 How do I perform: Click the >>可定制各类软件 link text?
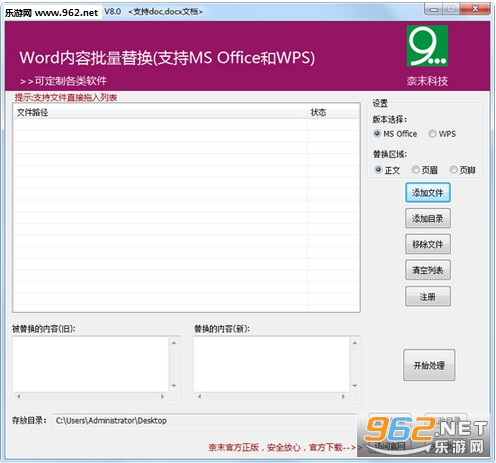coord(63,81)
